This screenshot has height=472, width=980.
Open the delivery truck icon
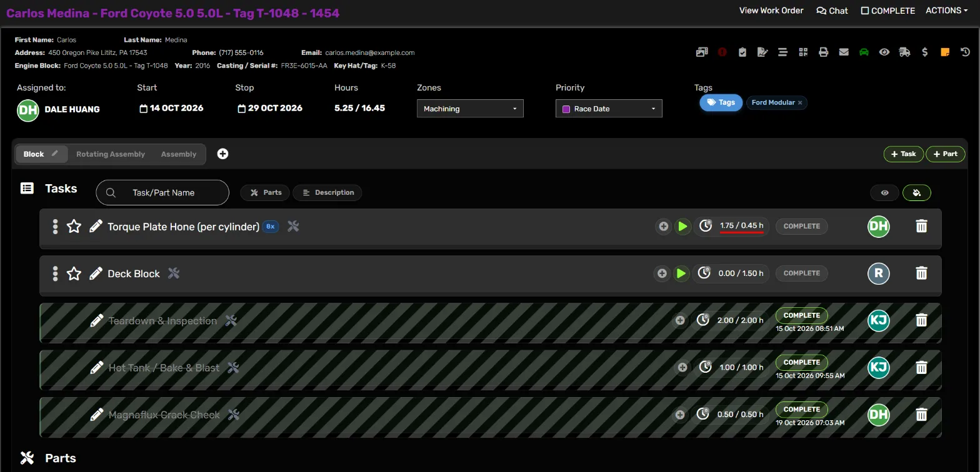point(904,52)
